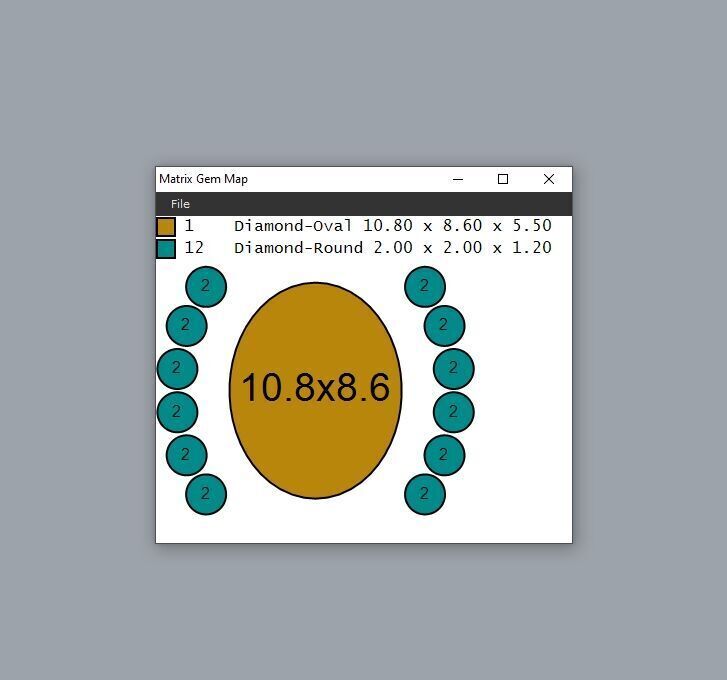
Task: Click the Diamond-Oval 10.80 x 8.60 x 5.50 text
Action: pyautogui.click(x=393, y=226)
